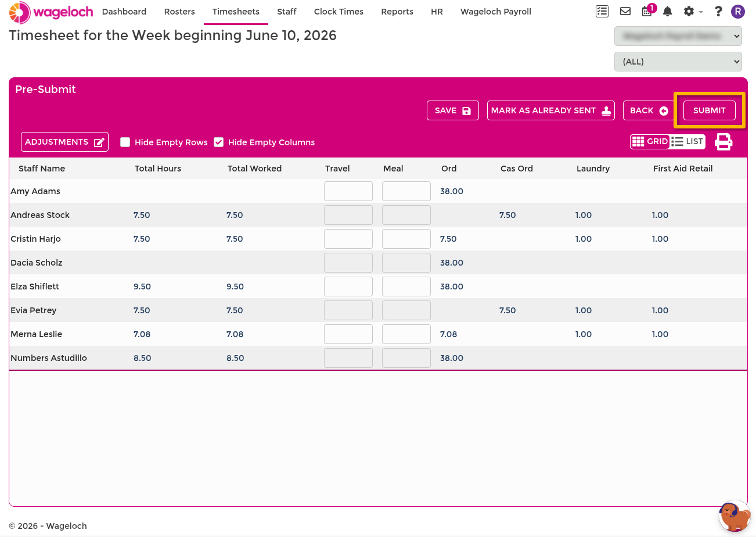Click the Cas Ord column header

point(517,169)
